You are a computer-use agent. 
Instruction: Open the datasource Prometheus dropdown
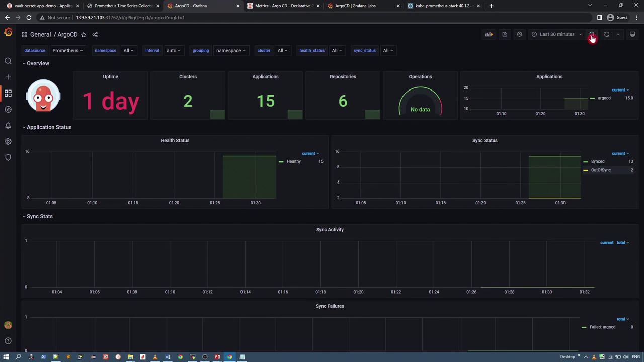[x=67, y=50]
